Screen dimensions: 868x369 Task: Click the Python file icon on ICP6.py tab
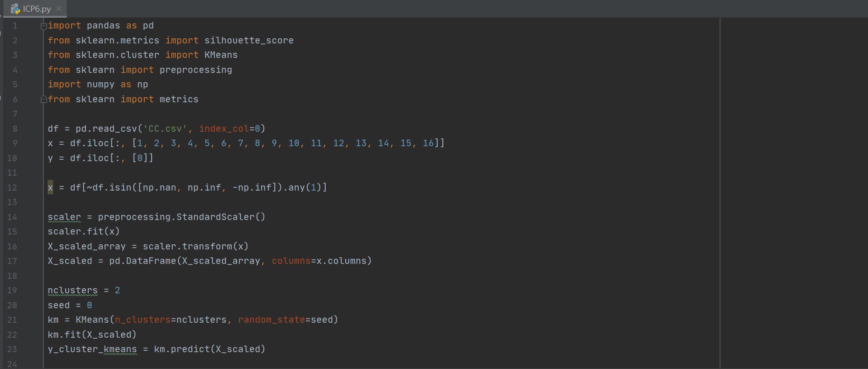coord(15,9)
